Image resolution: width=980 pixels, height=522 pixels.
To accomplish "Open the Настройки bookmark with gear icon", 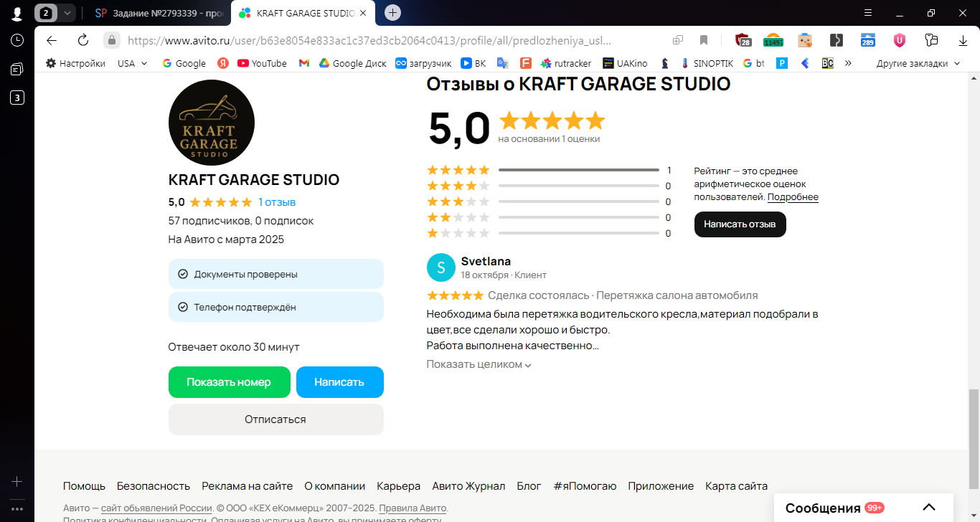I will coord(75,63).
